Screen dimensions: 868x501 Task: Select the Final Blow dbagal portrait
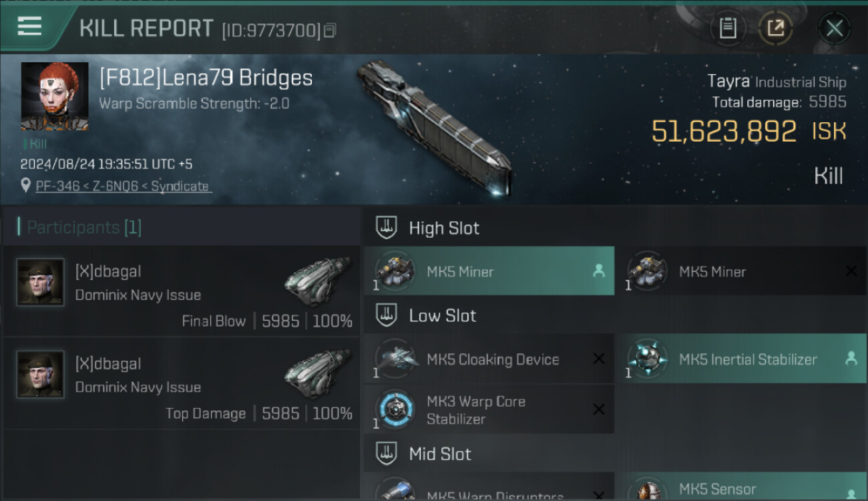tap(41, 283)
